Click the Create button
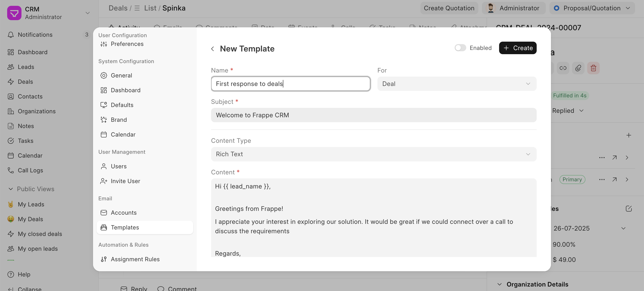 [x=517, y=48]
